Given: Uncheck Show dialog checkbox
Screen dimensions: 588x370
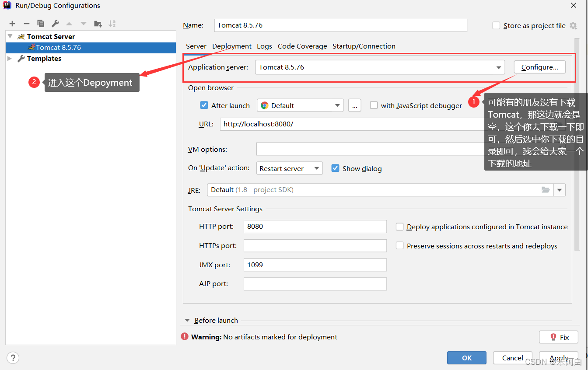Looking at the screenshot, I should click(x=335, y=168).
